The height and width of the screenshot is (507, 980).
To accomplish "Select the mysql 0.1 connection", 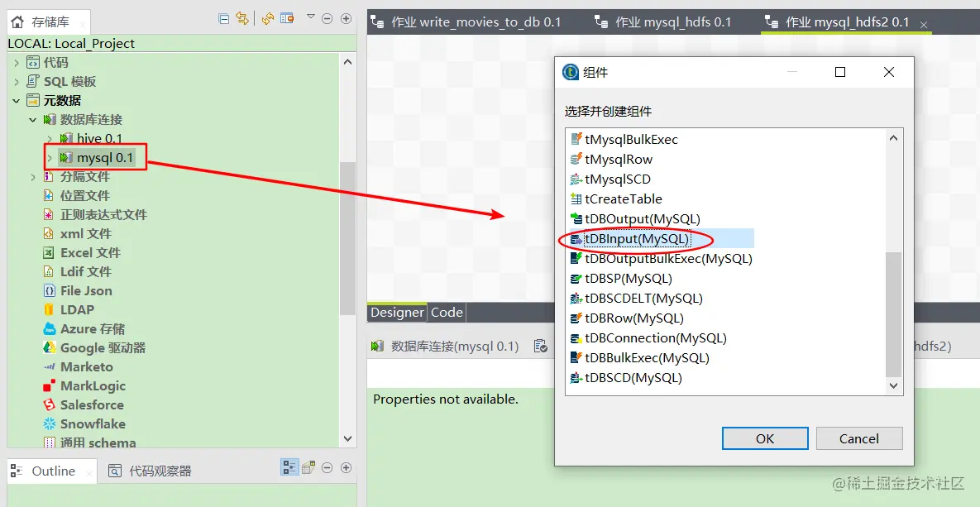I will click(105, 157).
